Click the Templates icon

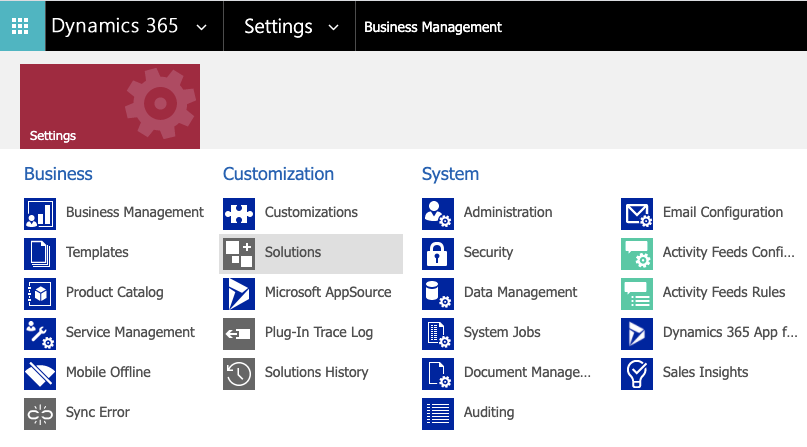pyautogui.click(x=40, y=254)
